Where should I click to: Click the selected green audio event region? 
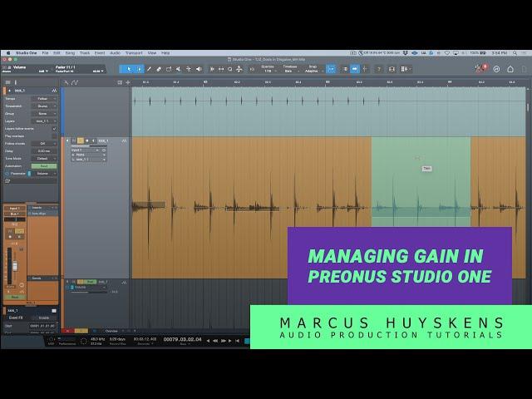point(421,181)
